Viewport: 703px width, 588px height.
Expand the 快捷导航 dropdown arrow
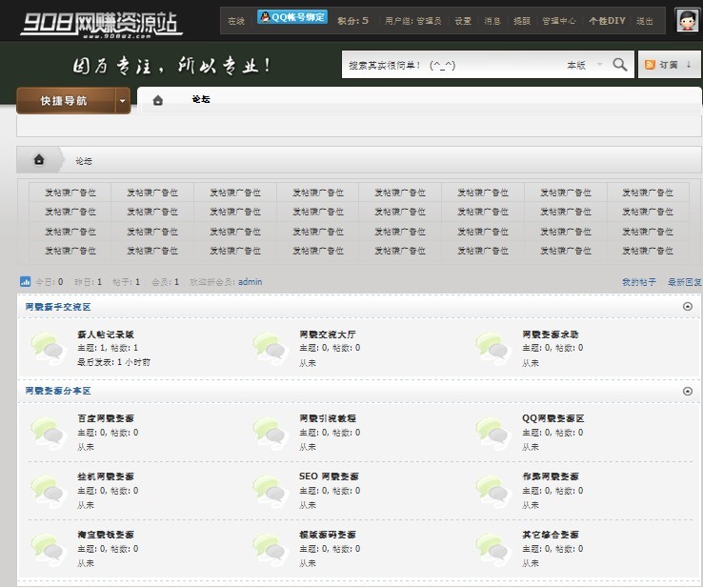[122, 101]
